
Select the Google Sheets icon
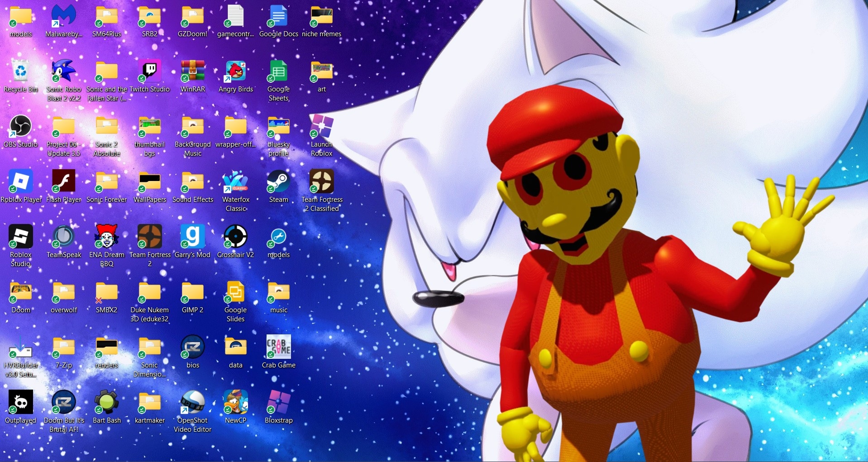coord(278,72)
